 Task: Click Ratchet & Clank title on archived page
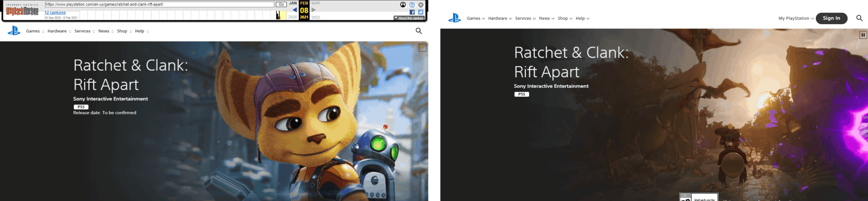tap(131, 75)
